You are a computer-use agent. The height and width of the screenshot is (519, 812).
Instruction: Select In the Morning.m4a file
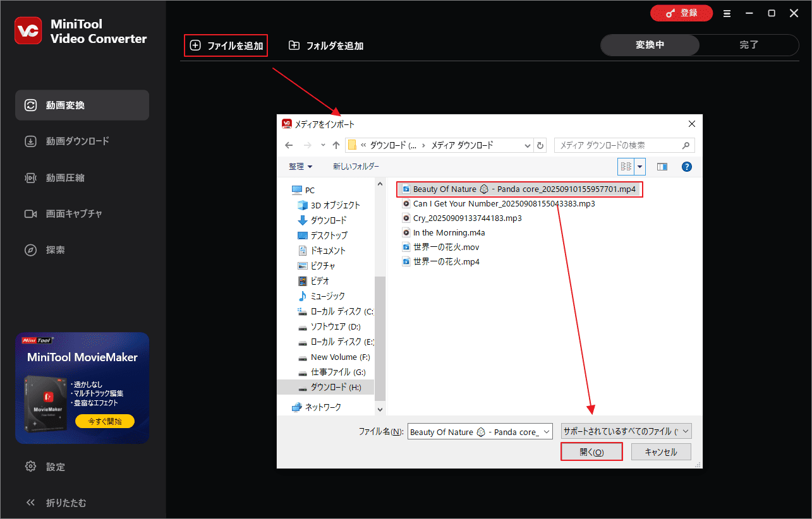coord(444,232)
